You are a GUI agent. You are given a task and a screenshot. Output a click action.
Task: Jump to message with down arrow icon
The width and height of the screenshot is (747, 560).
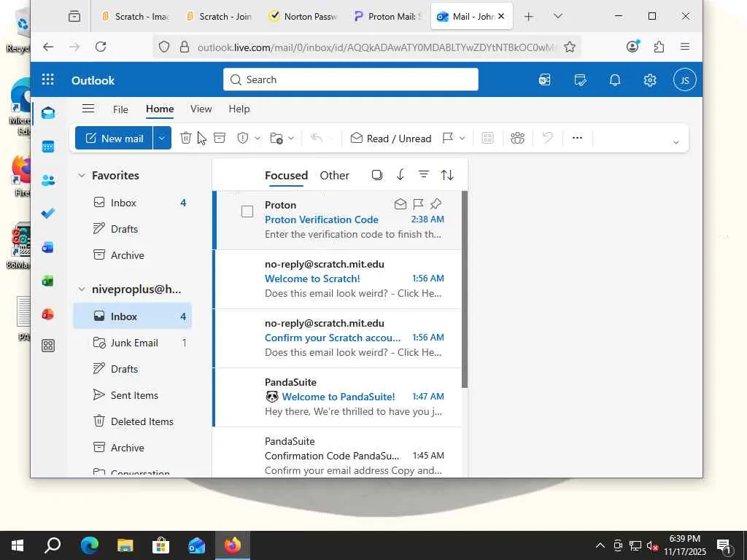click(400, 175)
